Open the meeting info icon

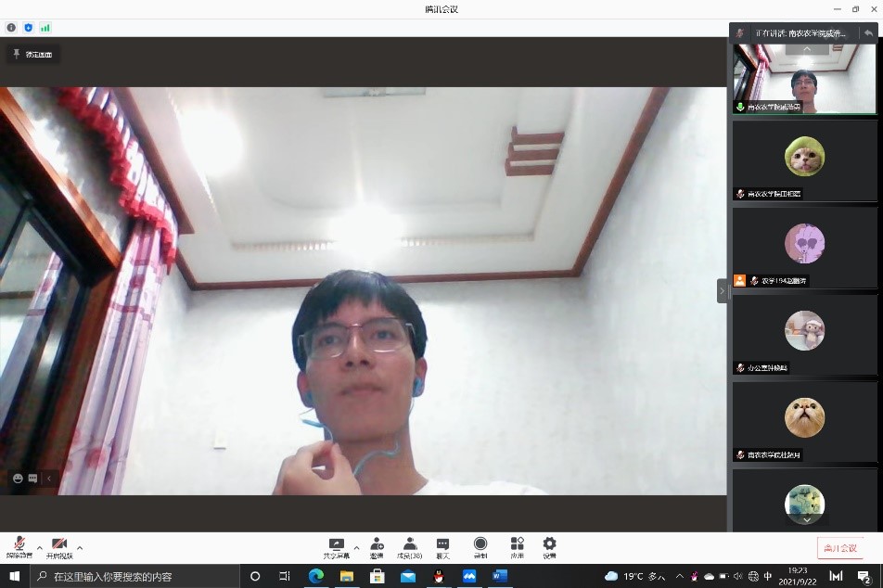click(x=11, y=28)
